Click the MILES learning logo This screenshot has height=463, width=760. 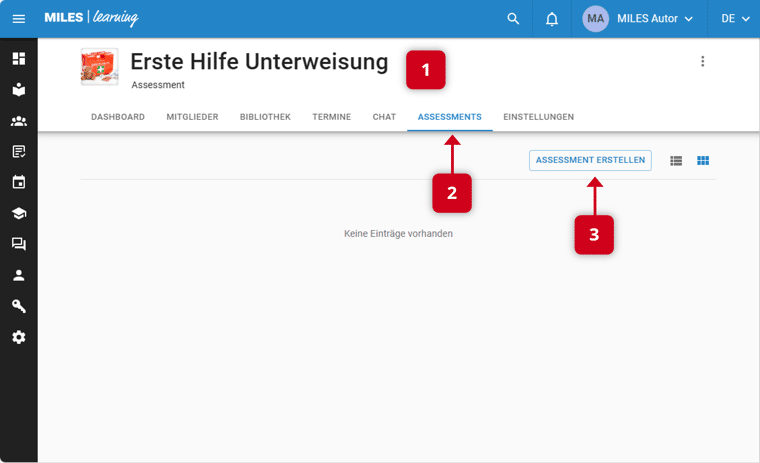click(x=91, y=19)
